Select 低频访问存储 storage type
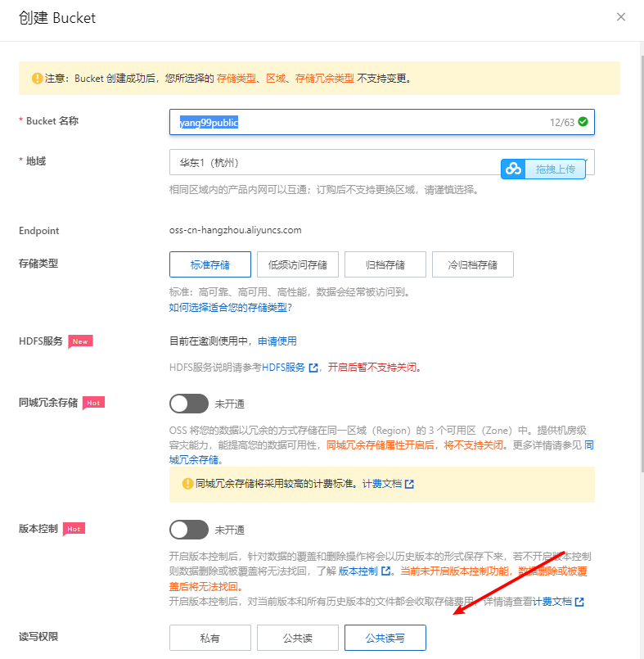Screen dimensions: 644x659 pyautogui.click(x=297, y=264)
